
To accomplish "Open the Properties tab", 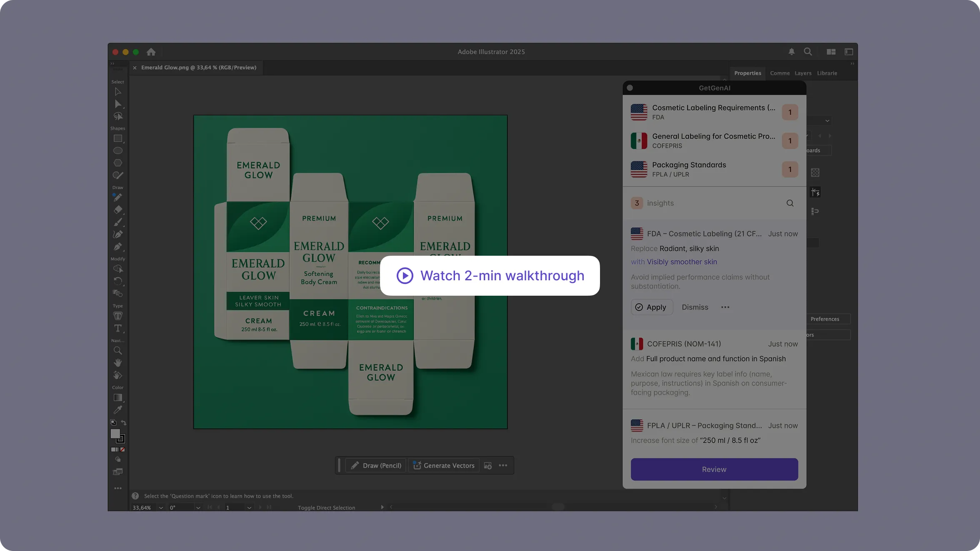I will point(747,73).
